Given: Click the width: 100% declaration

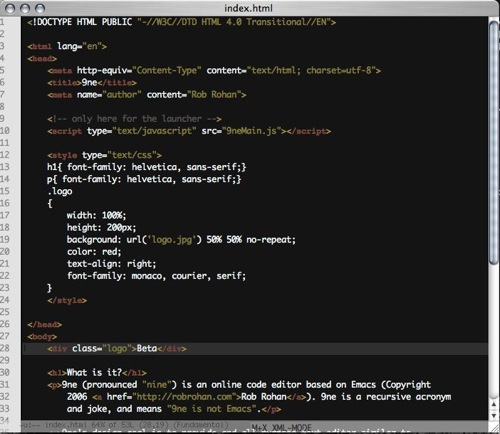Looking at the screenshot, I should coord(96,215).
